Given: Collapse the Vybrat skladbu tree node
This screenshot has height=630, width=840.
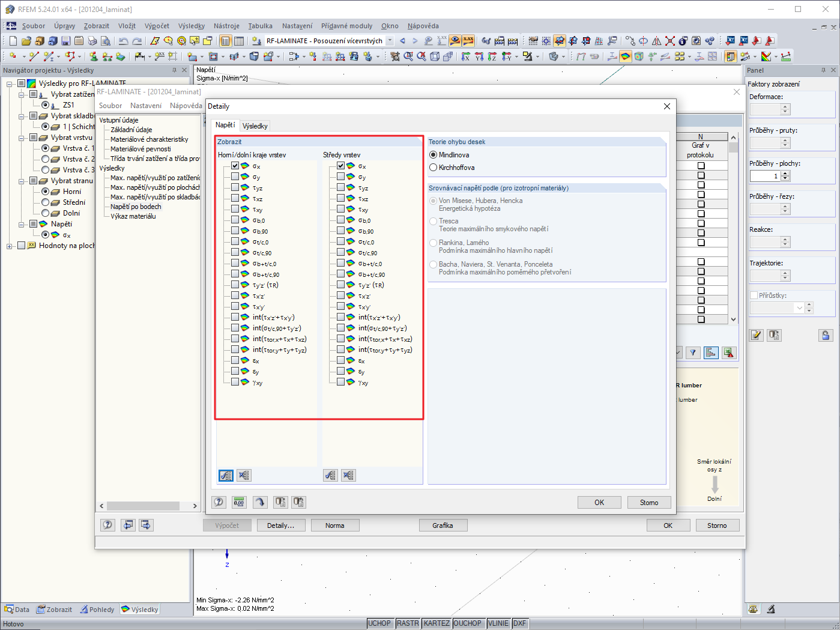Looking at the screenshot, I should pyautogui.click(x=22, y=116).
